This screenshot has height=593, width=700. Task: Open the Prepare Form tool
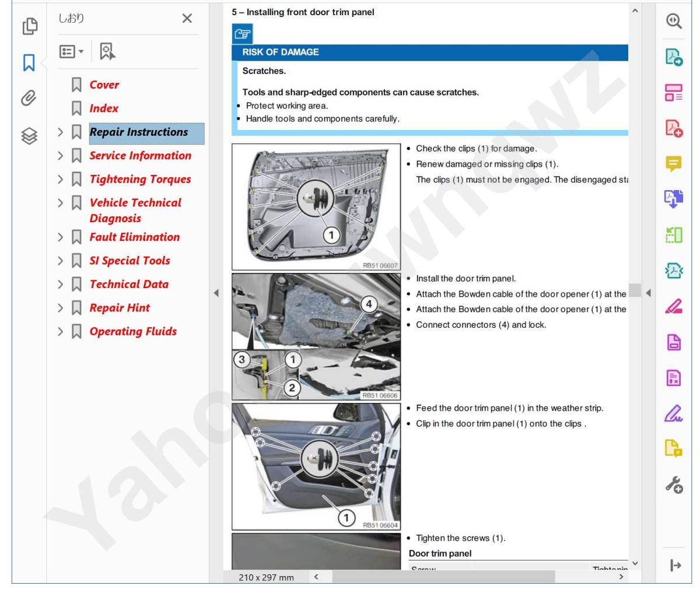[674, 378]
